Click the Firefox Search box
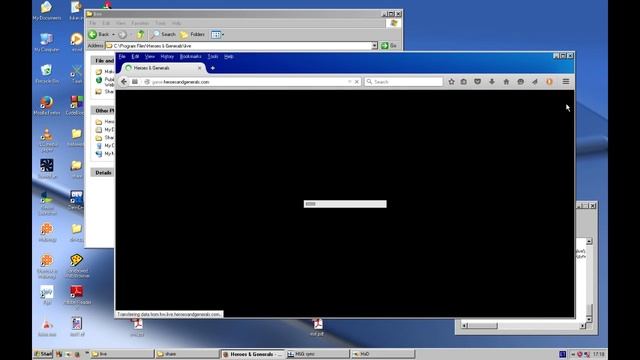 click(404, 82)
